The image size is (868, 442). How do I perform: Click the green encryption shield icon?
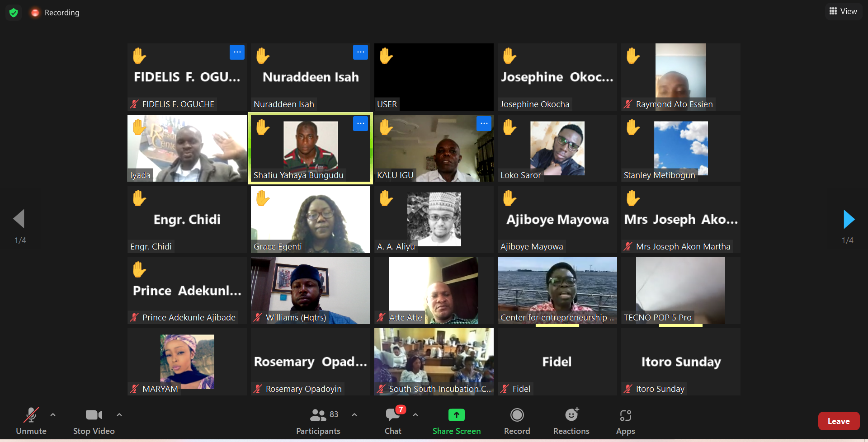14,13
